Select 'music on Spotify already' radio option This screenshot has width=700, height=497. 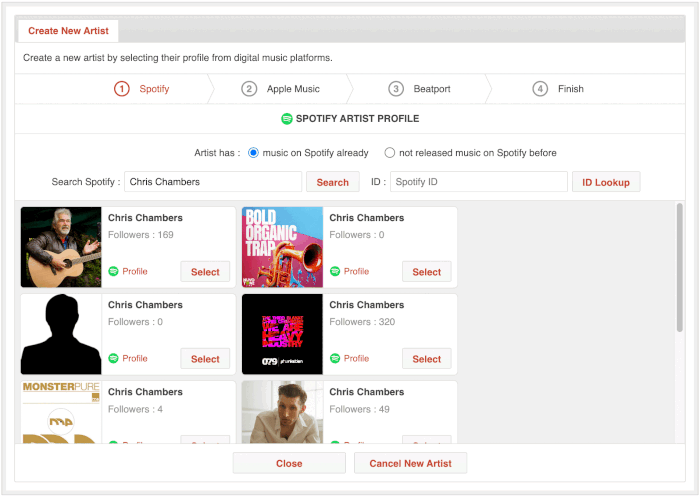point(253,153)
